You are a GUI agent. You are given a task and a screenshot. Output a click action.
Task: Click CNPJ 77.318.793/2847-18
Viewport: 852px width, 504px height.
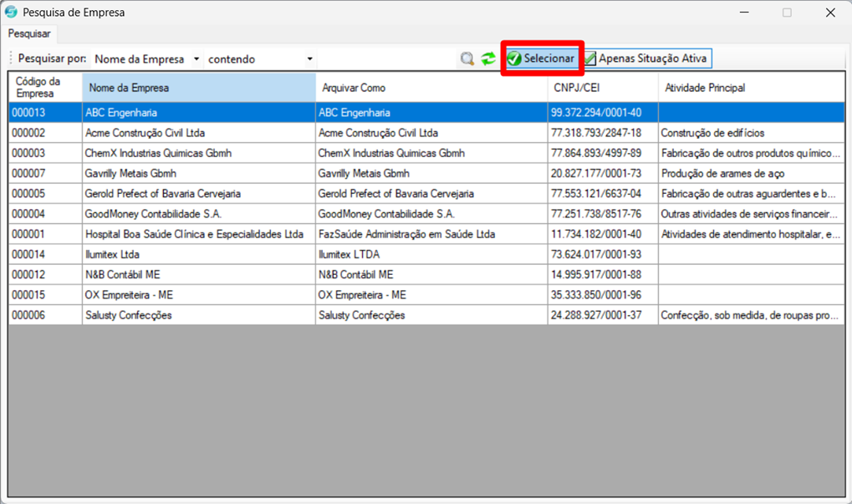[603, 133]
